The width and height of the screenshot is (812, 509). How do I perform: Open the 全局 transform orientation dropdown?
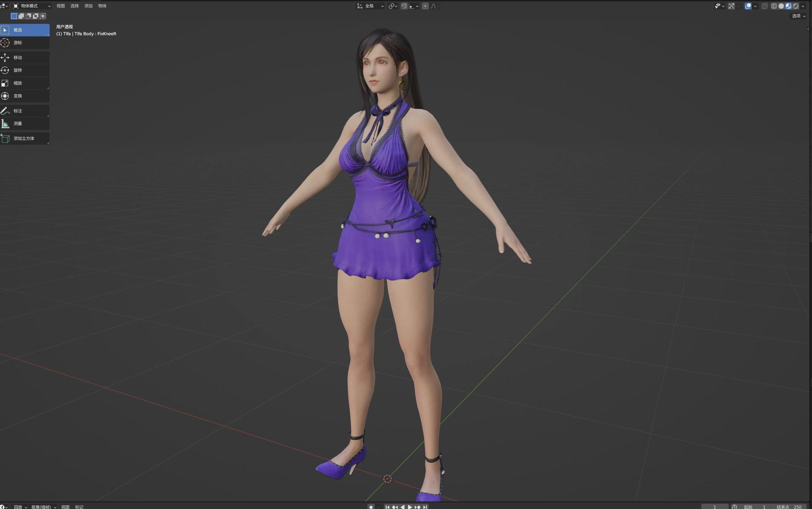(370, 6)
